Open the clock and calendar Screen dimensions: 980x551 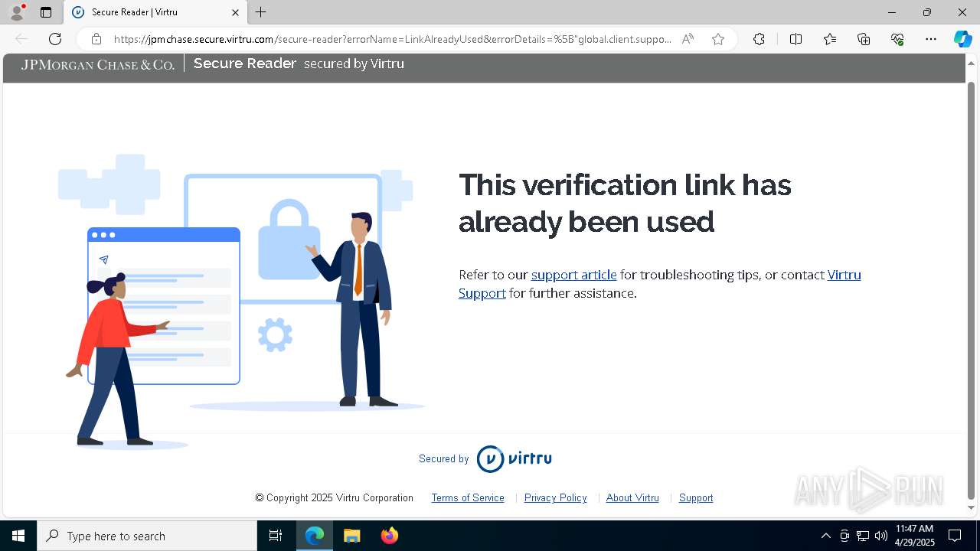915,536
